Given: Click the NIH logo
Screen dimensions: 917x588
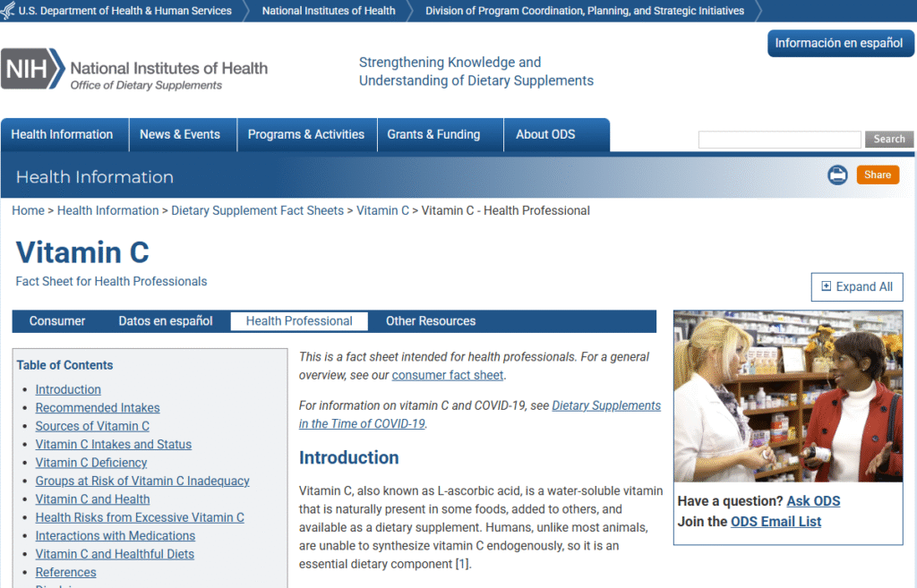Looking at the screenshot, I should tap(33, 69).
